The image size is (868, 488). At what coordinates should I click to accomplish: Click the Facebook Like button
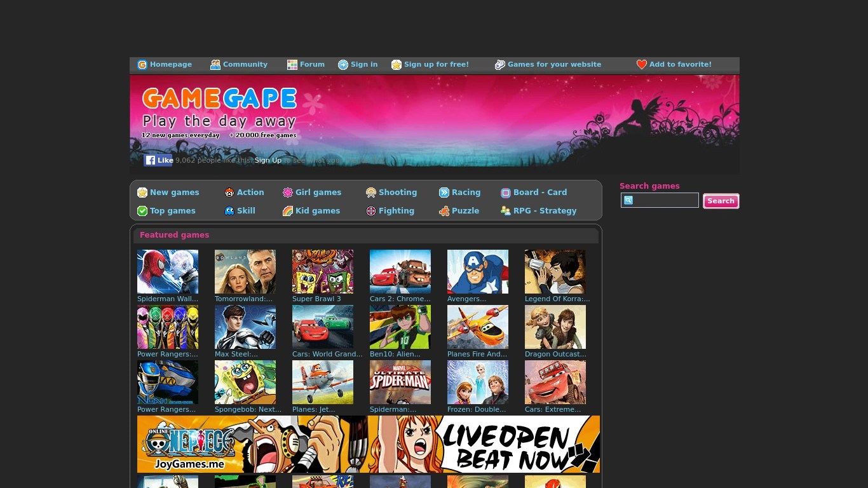[158, 160]
